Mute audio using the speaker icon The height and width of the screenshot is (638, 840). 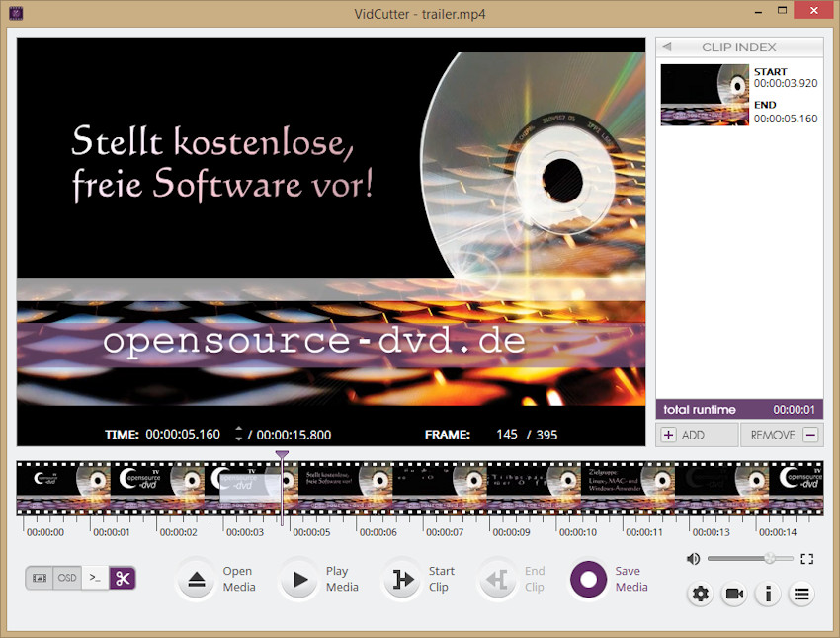coord(693,559)
